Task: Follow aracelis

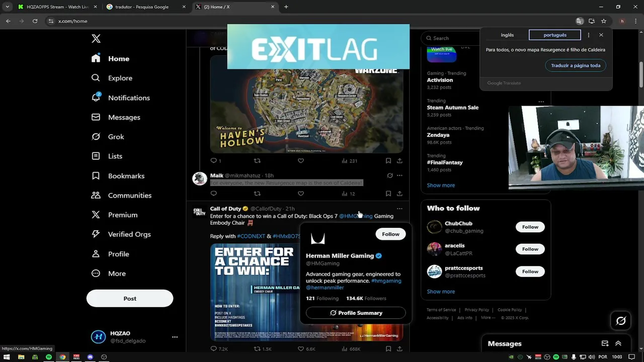Action: pyautogui.click(x=530, y=249)
